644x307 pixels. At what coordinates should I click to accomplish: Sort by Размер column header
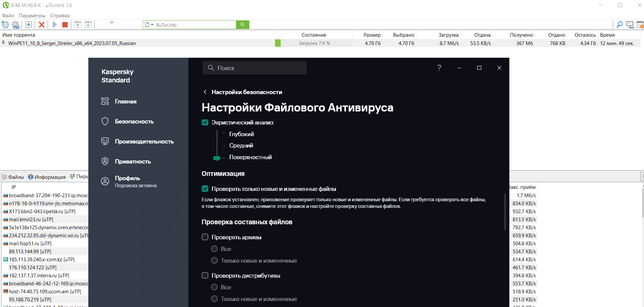click(372, 35)
